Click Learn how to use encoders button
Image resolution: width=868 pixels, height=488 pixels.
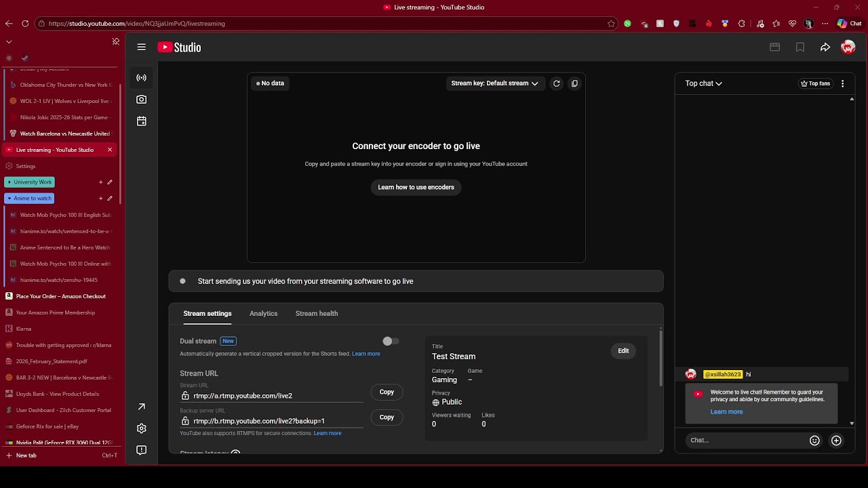click(416, 187)
